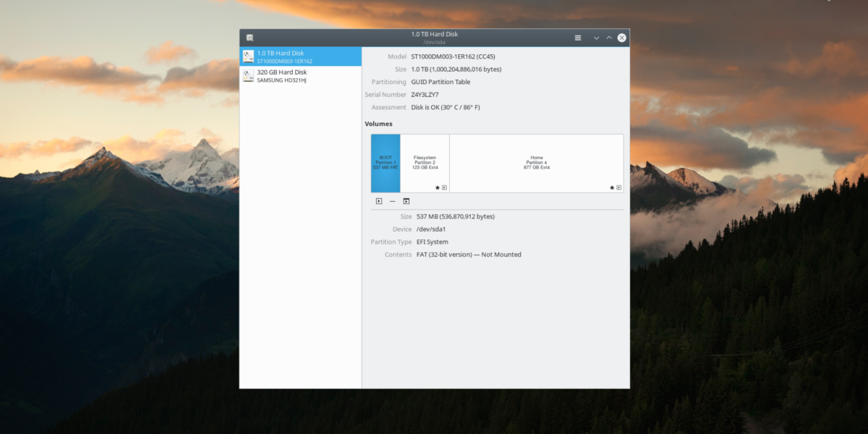Click star icon on Filesystem partition
The width and height of the screenshot is (868, 434).
pos(438,187)
